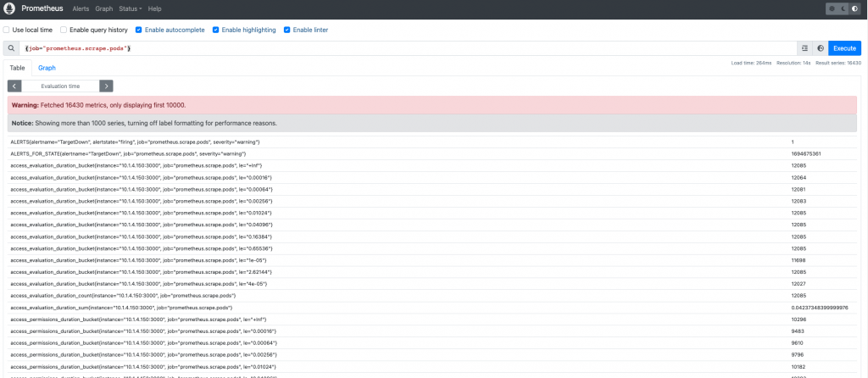Step evaluation time backward arrow
Image resolution: width=868 pixels, height=378 pixels.
(14, 86)
